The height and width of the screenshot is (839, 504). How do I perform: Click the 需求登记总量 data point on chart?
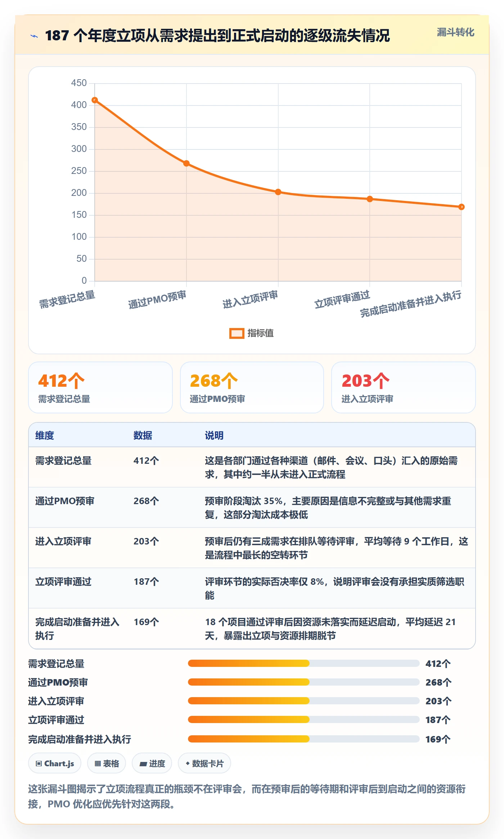coord(95,100)
